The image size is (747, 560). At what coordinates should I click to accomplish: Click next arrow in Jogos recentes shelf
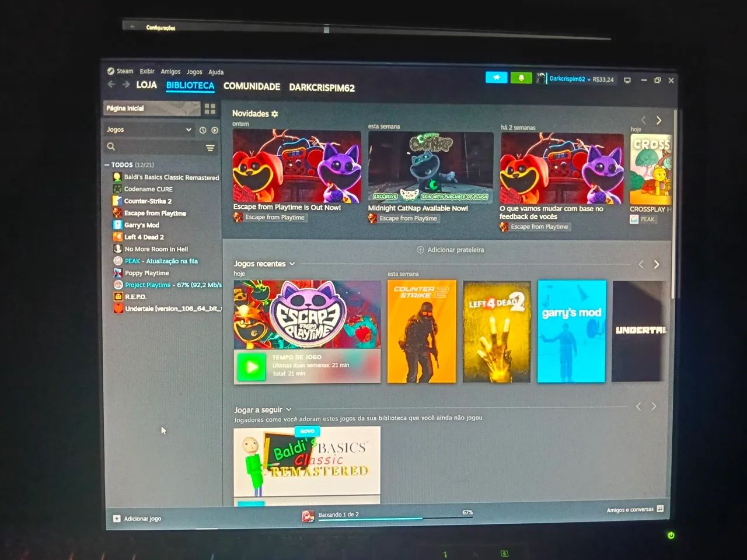657,264
